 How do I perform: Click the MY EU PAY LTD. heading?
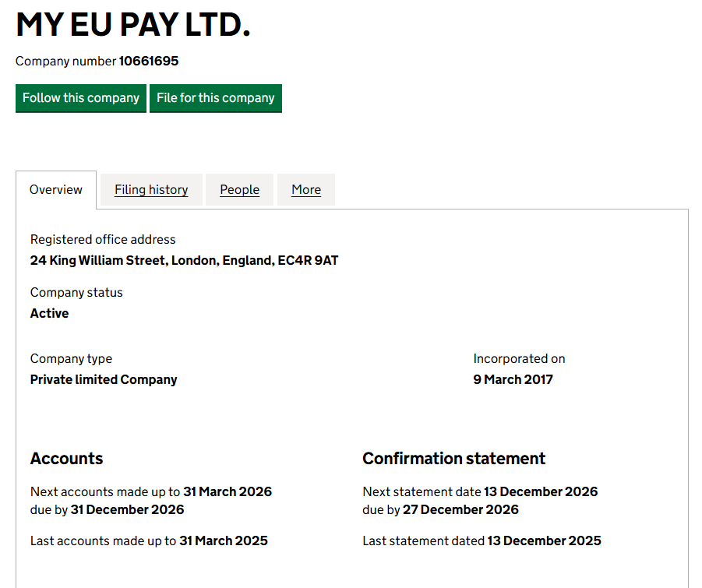[x=133, y=25]
